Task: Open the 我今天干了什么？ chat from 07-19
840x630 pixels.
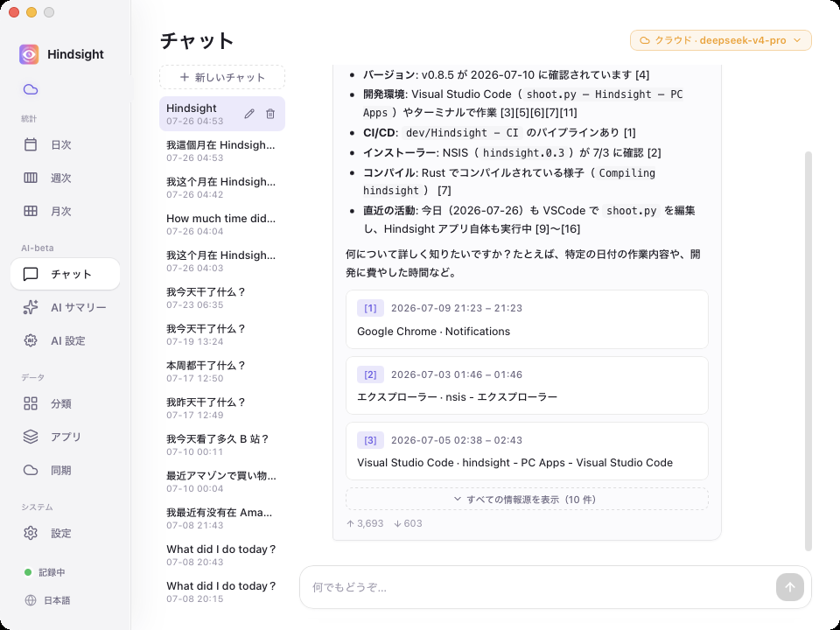Action: [x=221, y=334]
